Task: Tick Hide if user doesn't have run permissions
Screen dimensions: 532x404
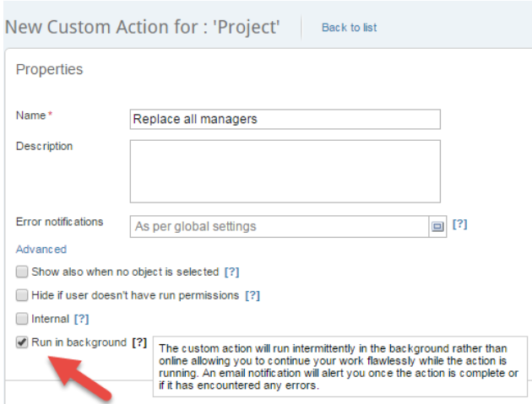Action: [x=22, y=295]
